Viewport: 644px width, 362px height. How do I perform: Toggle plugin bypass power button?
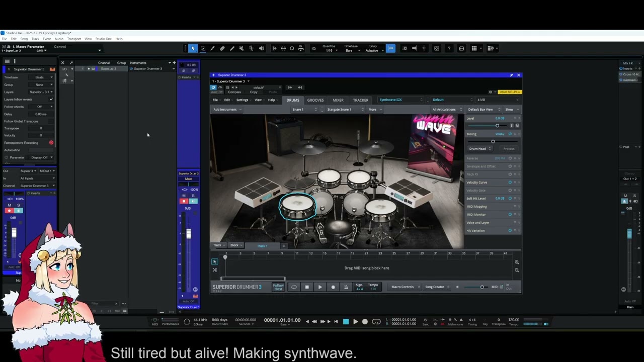pyautogui.click(x=213, y=87)
